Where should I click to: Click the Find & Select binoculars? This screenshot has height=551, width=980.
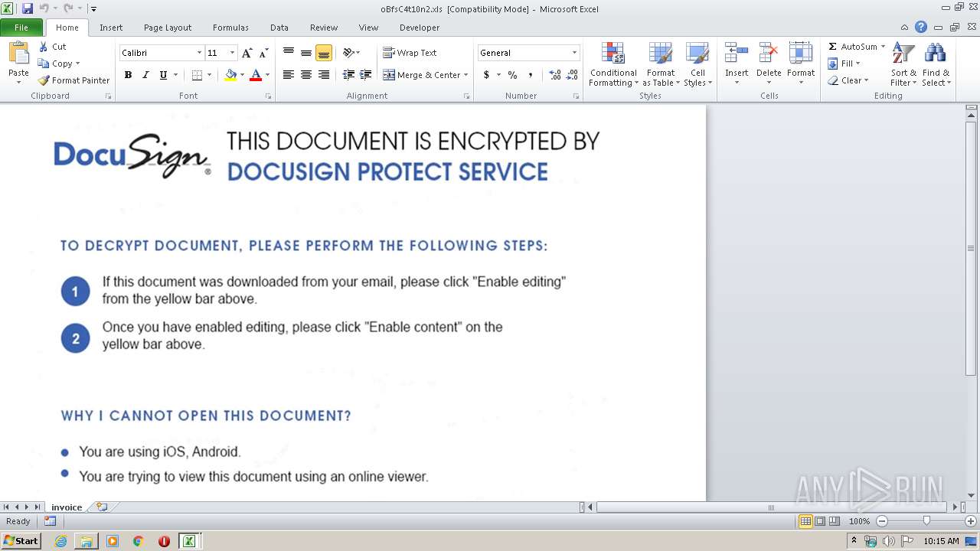935,54
